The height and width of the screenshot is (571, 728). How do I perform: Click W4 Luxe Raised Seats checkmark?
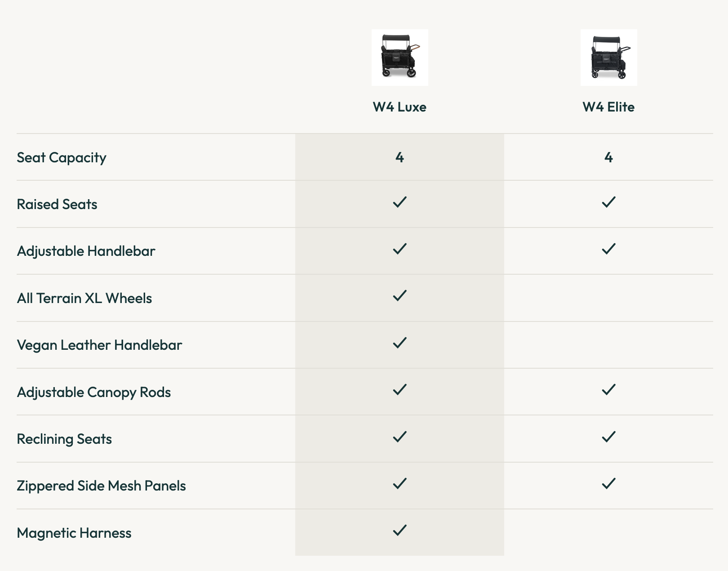(400, 202)
